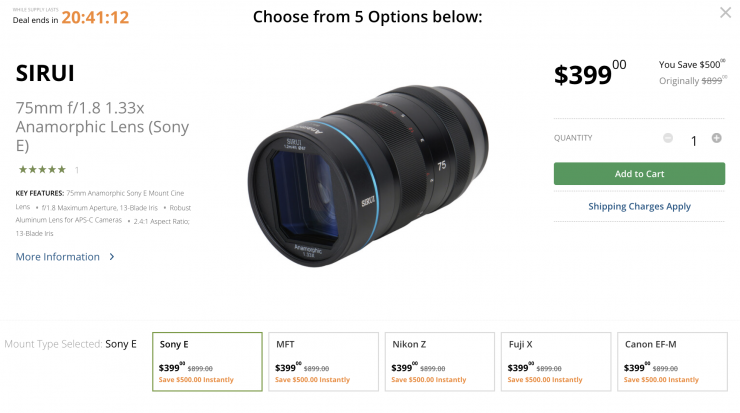This screenshot has height=413, width=740.
Task: Close the options dialog with X icon
Action: 725,13
